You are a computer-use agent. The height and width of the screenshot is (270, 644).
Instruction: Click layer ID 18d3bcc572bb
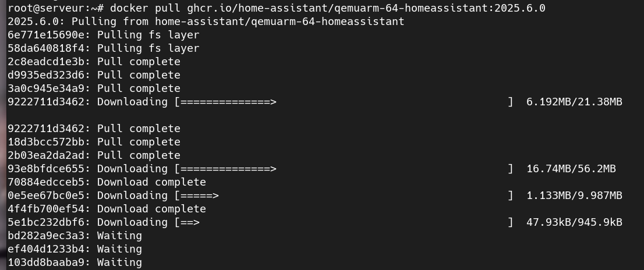[x=49, y=142]
